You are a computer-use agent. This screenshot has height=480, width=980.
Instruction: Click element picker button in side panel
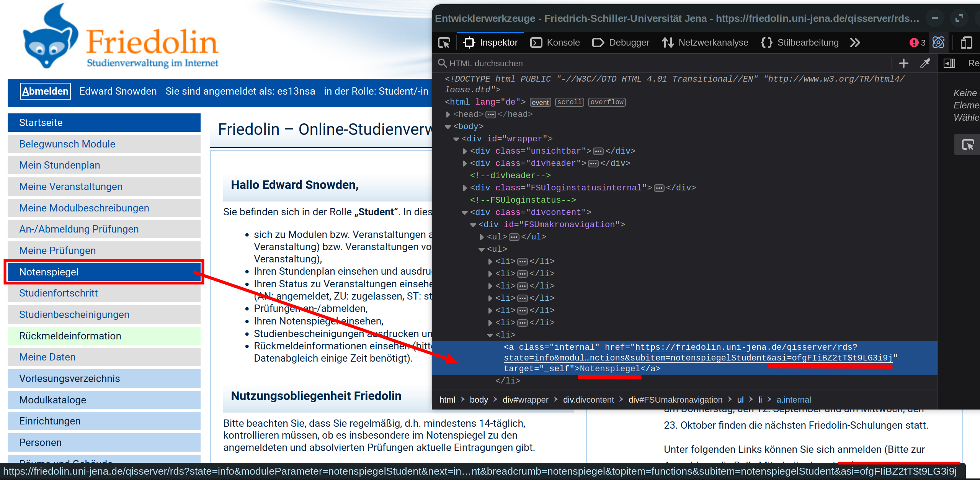[968, 144]
